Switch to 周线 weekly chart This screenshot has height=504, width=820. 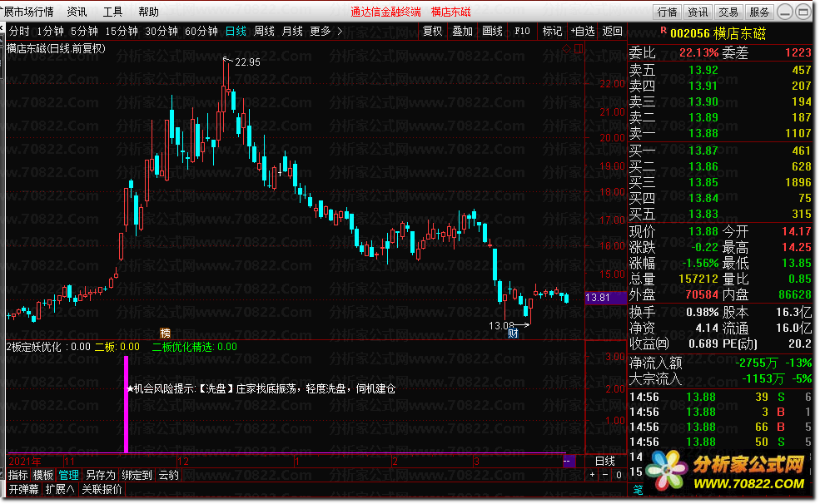pos(264,32)
